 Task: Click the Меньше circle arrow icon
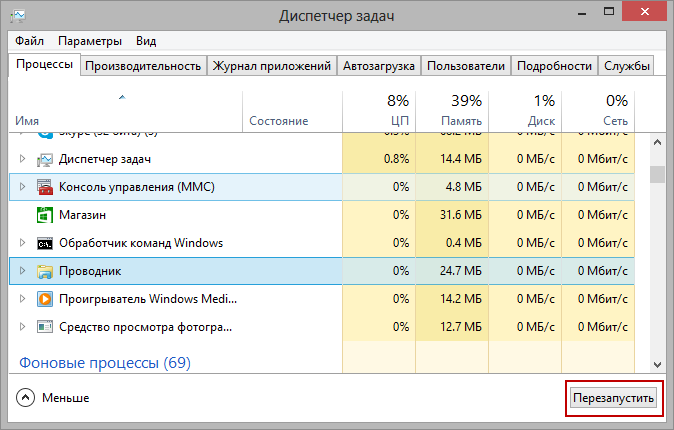coord(25,398)
